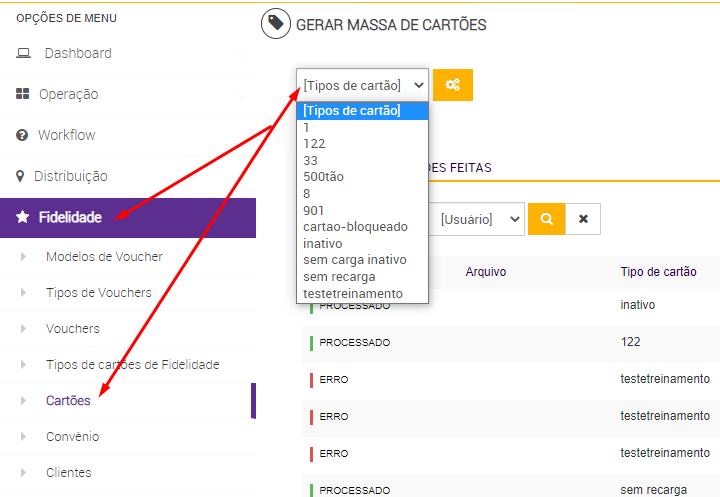Click the Arquivo column header
This screenshot has height=497, width=720.
(x=486, y=272)
